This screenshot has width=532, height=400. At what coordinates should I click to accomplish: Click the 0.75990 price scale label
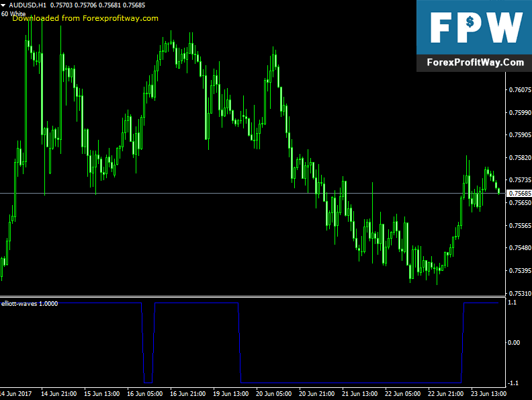click(520, 112)
